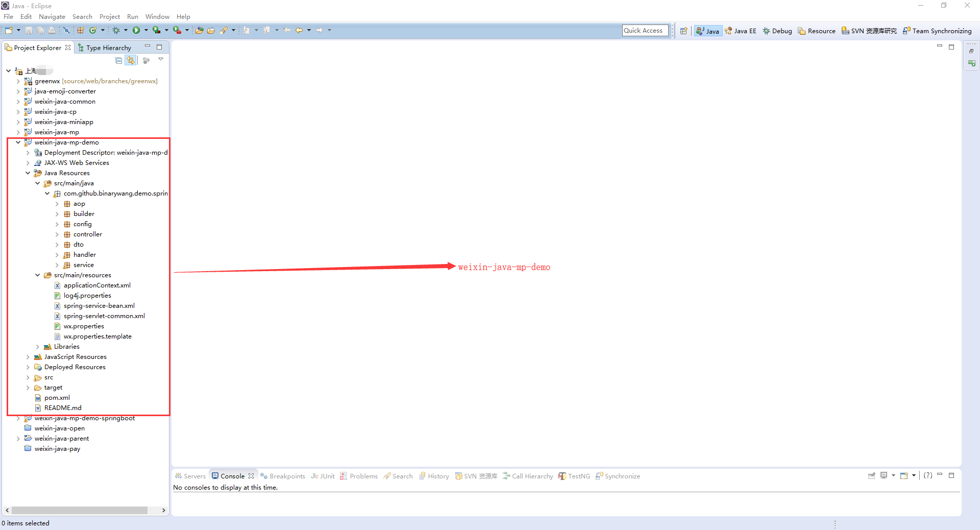Click the green Run toolbar button
Screen dimensions: 980x530
point(136,30)
